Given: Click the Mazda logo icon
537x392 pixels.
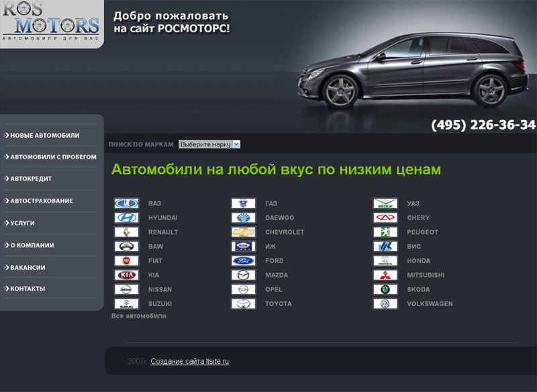Looking at the screenshot, I should click(244, 275).
